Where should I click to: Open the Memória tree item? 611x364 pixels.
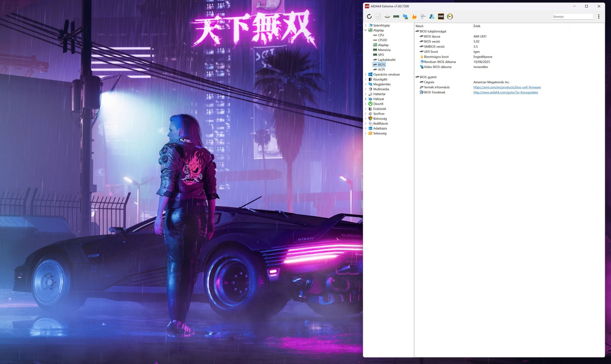384,50
